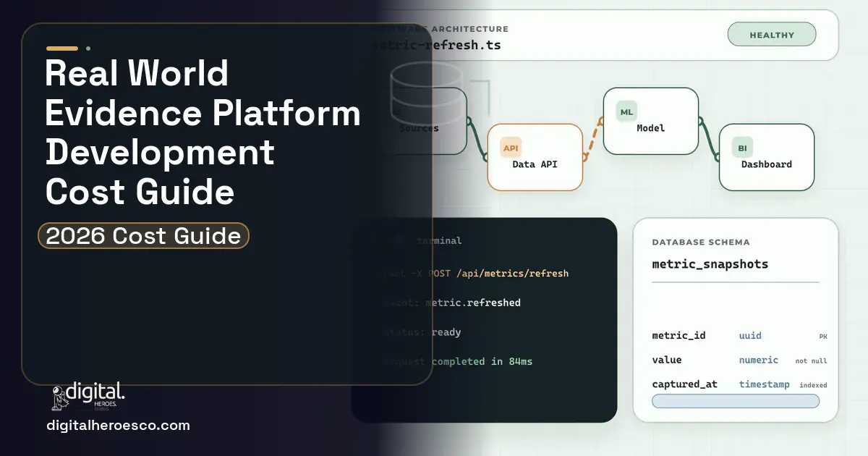Select the timestamp type value

tap(765, 384)
